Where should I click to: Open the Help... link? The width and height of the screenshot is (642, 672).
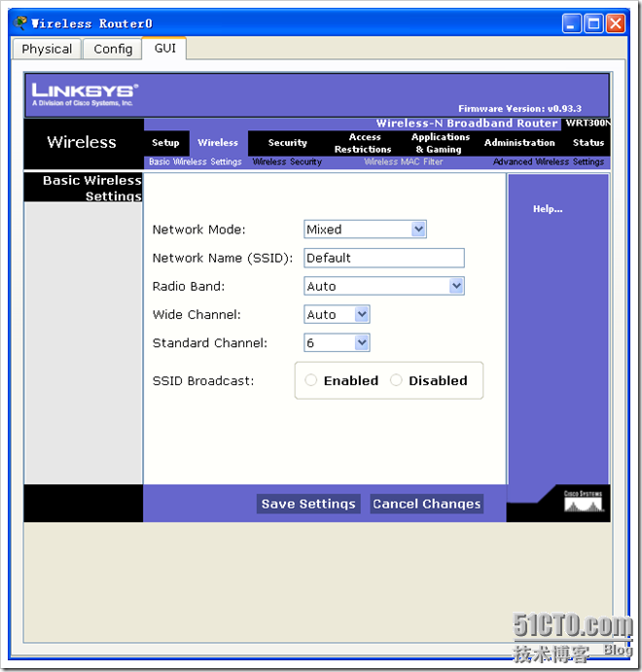[548, 209]
